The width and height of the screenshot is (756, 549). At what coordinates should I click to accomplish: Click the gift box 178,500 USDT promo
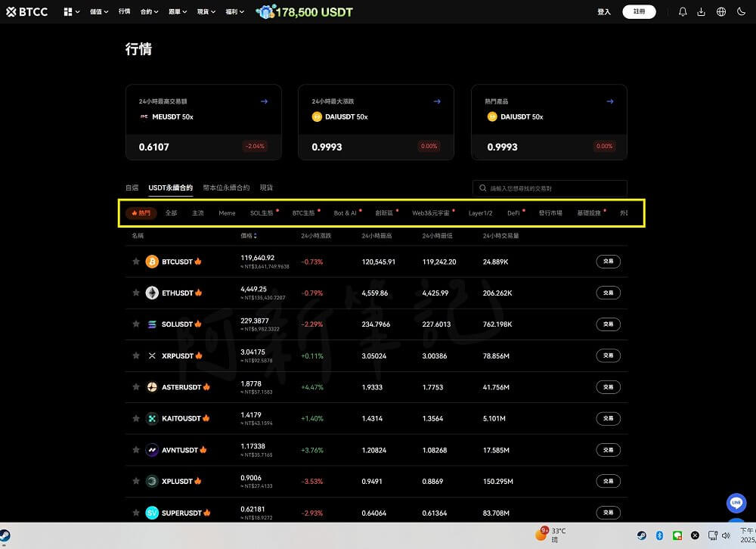305,11
